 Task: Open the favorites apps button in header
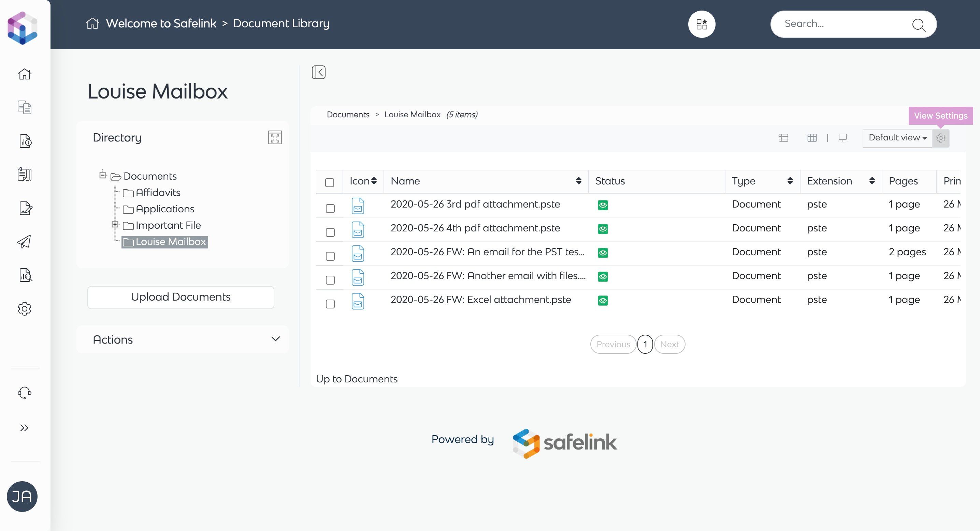point(702,24)
